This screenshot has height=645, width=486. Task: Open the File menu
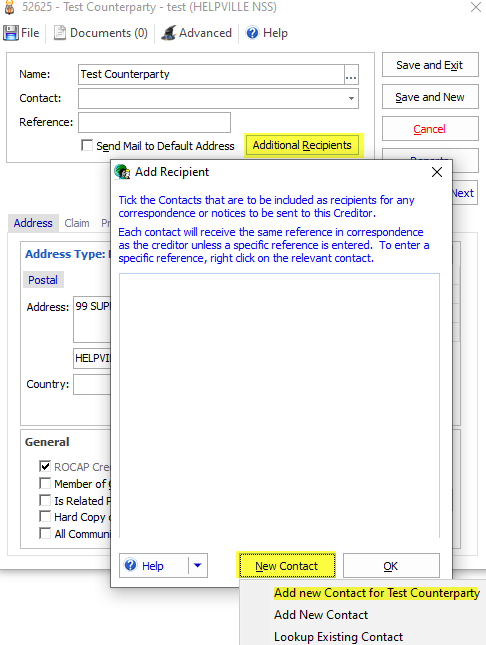coord(21,33)
